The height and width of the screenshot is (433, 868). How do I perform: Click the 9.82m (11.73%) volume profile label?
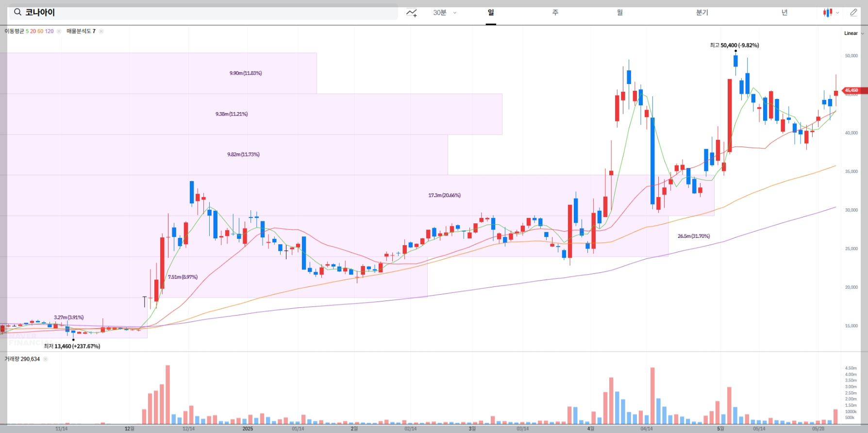point(243,154)
